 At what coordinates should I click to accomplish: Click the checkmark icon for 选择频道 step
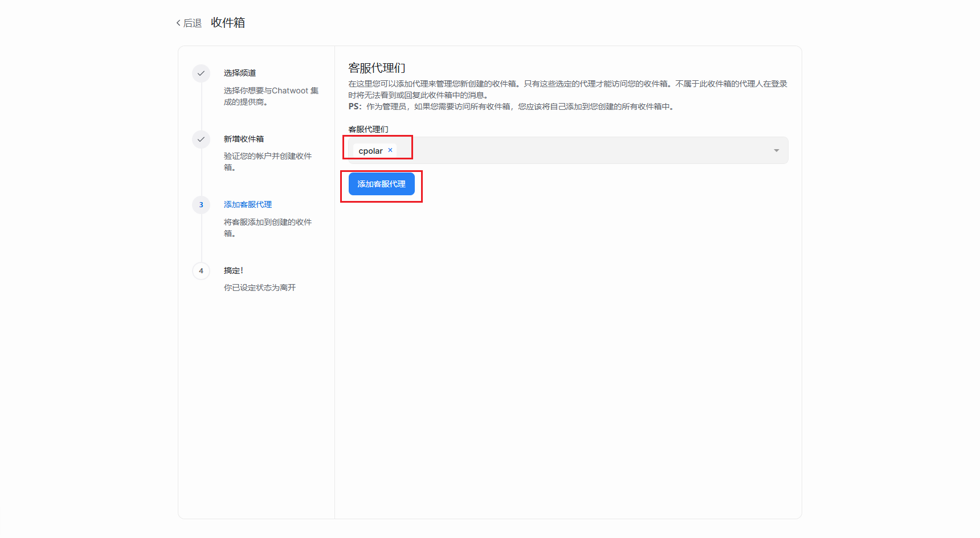point(201,73)
